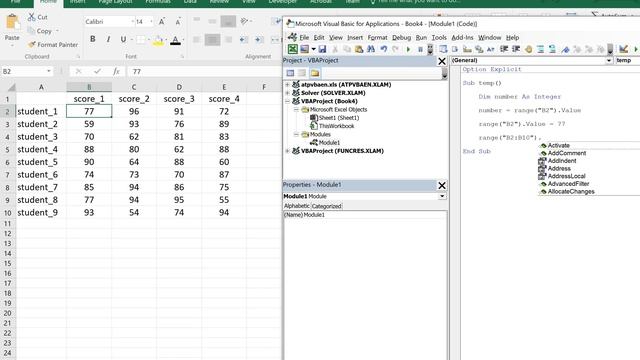Choose AddComment from the autocomplete list
Image resolution: width=640 pixels, height=360 pixels.
(567, 153)
